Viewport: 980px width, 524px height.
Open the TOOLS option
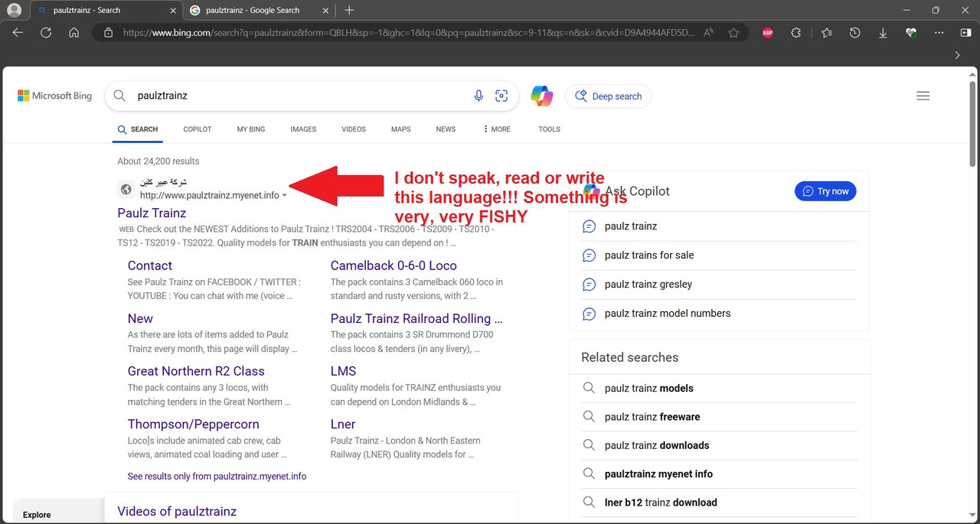point(549,129)
